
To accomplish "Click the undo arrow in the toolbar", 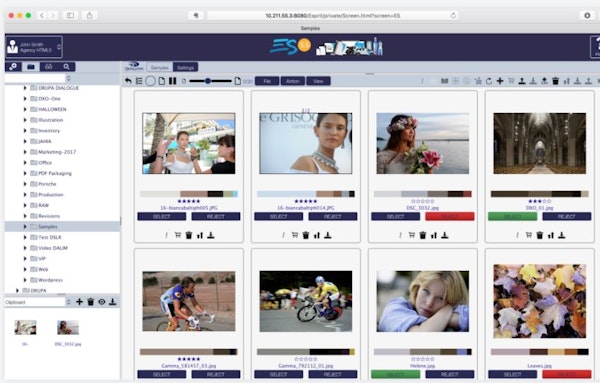I will click(128, 81).
